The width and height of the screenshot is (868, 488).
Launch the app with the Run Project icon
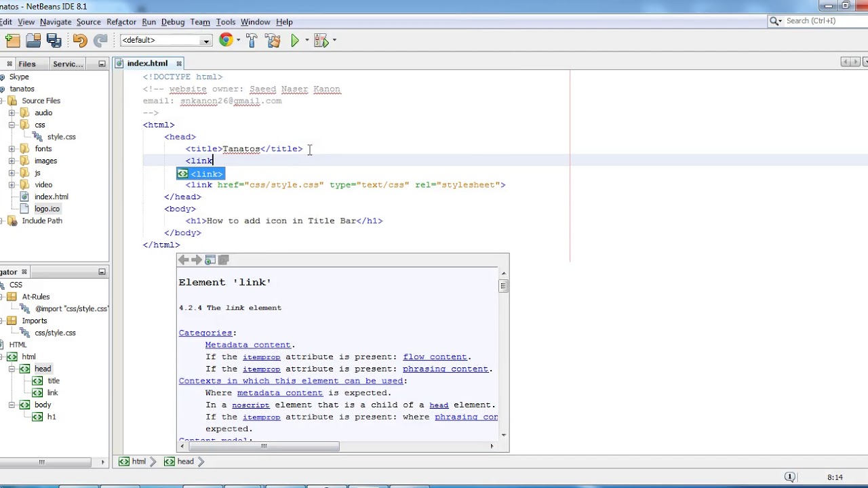[x=294, y=40]
